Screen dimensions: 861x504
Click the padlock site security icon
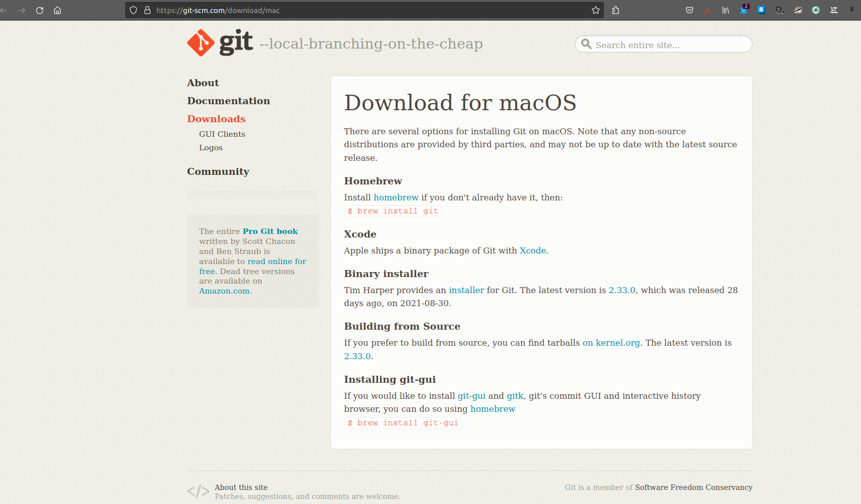pyautogui.click(x=147, y=10)
